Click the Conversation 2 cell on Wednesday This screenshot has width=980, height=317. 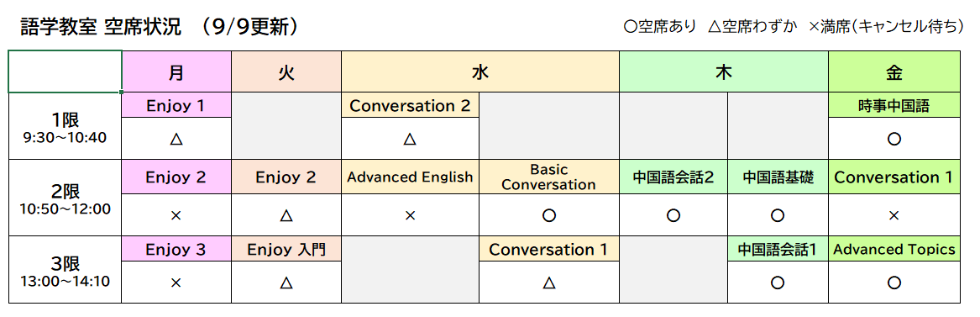click(410, 106)
